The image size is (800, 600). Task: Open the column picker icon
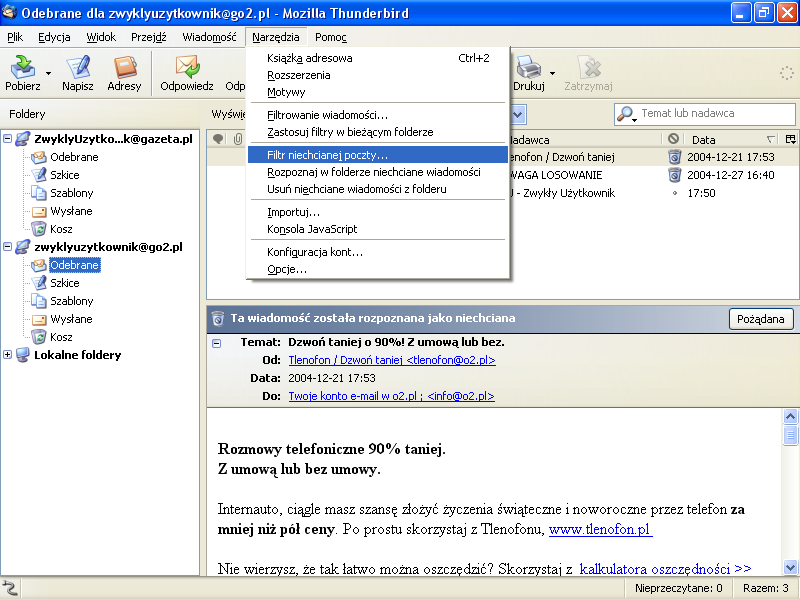tap(791, 139)
